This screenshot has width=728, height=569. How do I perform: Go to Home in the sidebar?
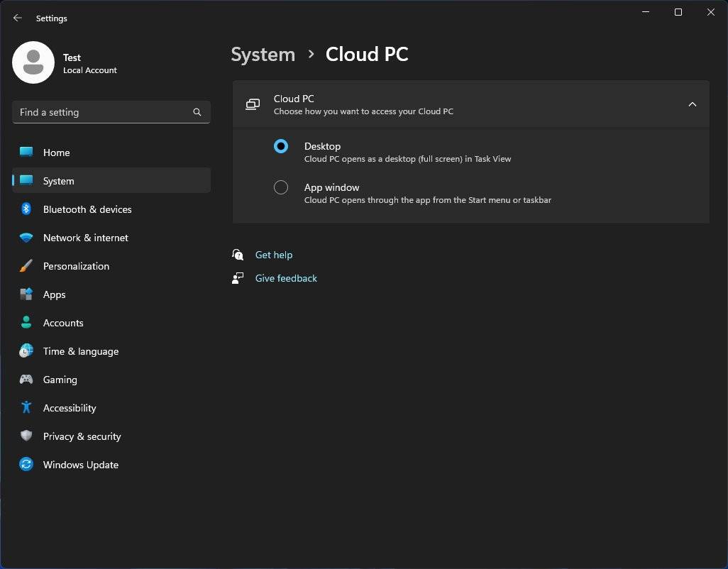pyautogui.click(x=57, y=153)
